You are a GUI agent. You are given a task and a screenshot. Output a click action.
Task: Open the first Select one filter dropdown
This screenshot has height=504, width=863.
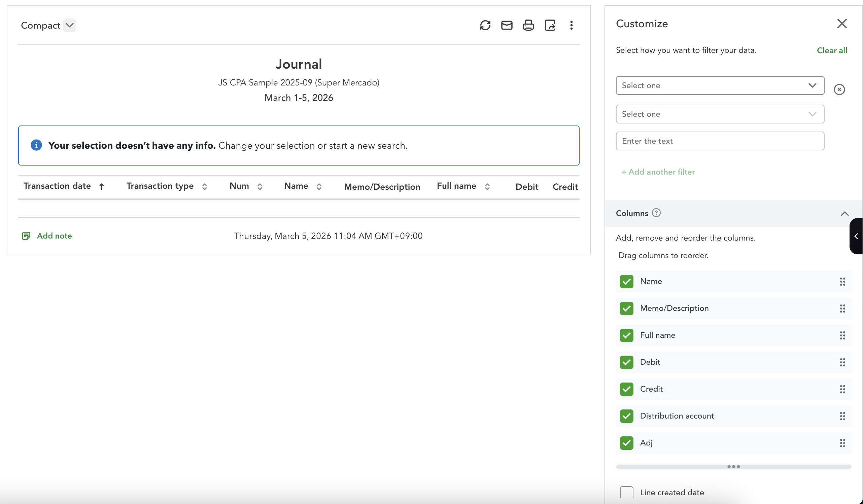click(720, 85)
